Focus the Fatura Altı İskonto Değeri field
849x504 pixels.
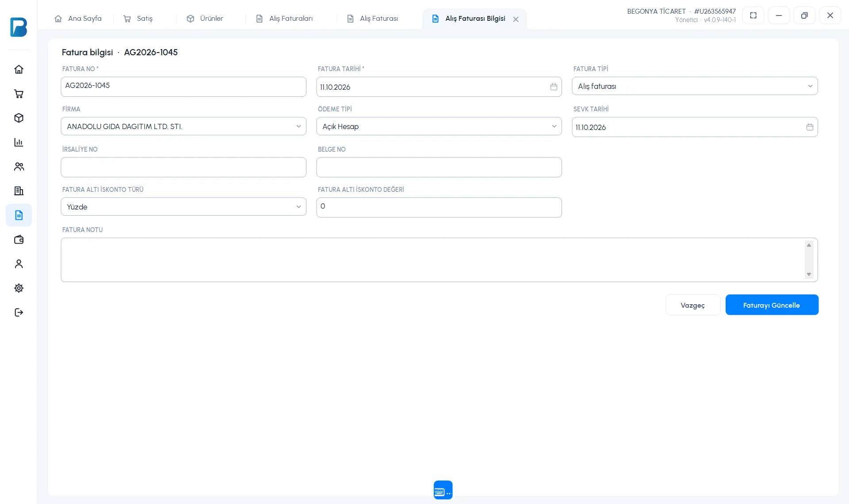(439, 207)
